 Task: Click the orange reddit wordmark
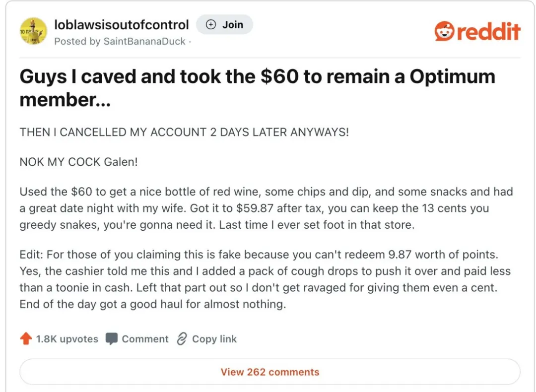click(488, 31)
